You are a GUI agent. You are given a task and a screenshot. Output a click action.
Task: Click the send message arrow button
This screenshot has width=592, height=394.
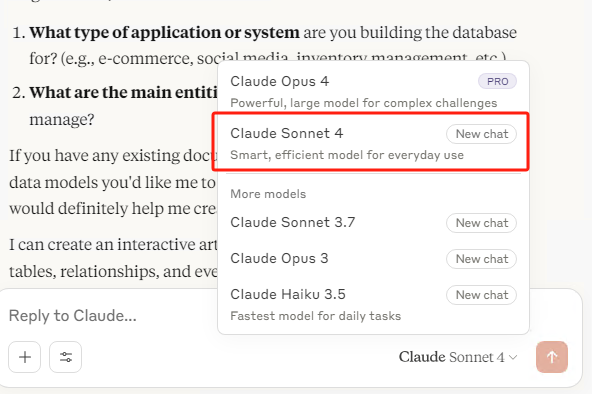click(552, 357)
